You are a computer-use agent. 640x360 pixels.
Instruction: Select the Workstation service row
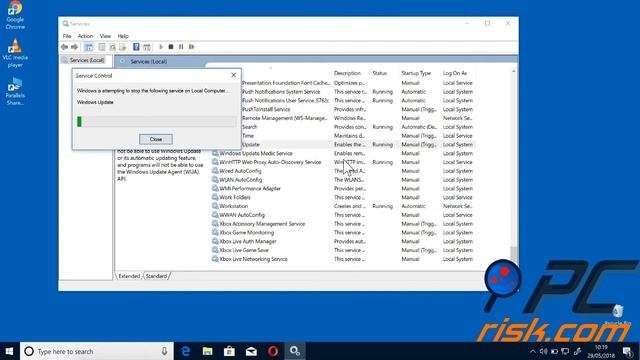pos(343,206)
